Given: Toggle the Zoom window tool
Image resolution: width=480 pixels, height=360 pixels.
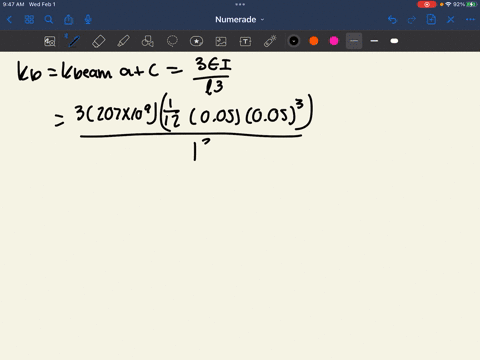Looking at the screenshot, I should 50,41.
